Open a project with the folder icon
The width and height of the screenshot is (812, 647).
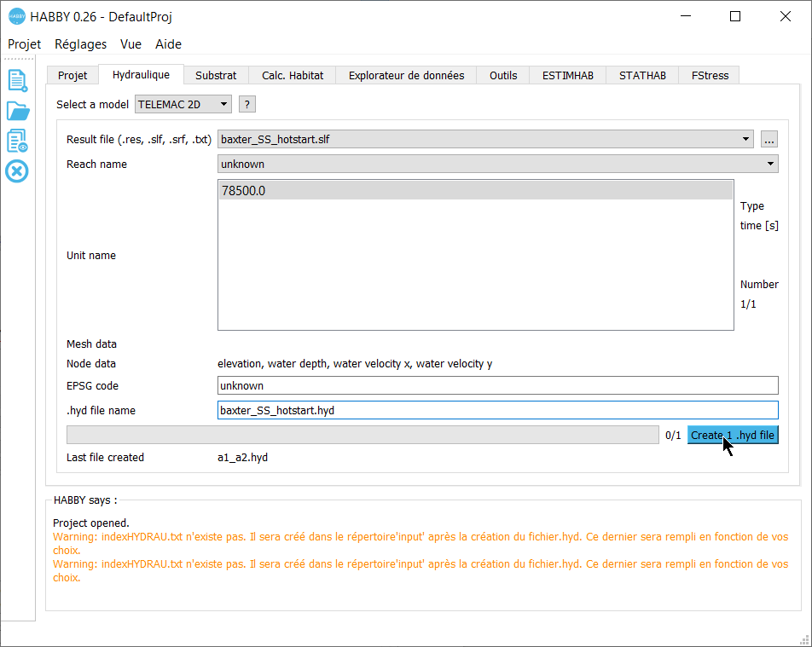(17, 111)
